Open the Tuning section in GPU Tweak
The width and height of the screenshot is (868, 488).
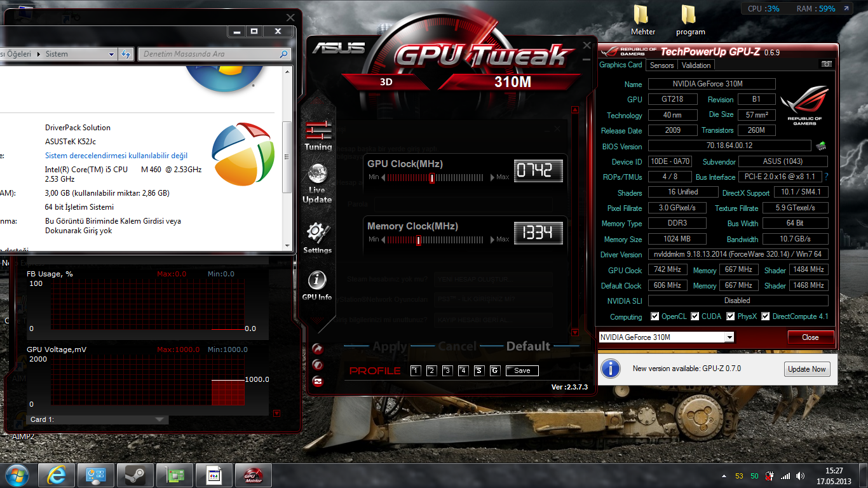coord(318,135)
